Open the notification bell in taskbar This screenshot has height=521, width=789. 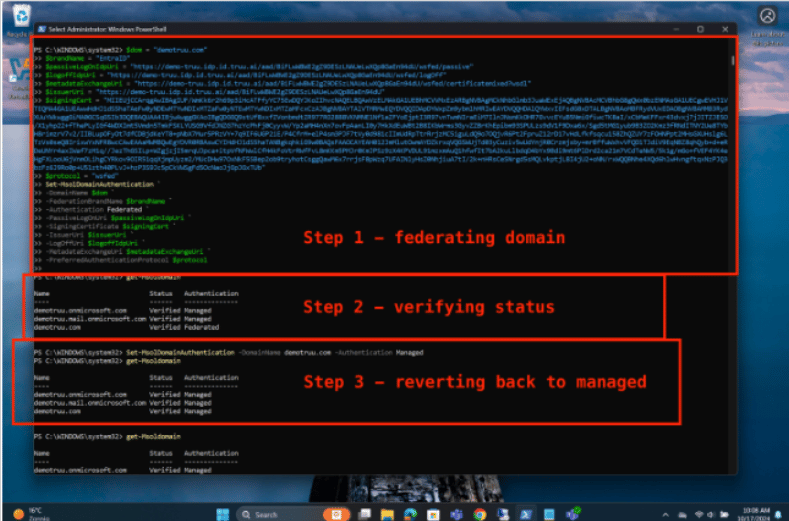779,514
